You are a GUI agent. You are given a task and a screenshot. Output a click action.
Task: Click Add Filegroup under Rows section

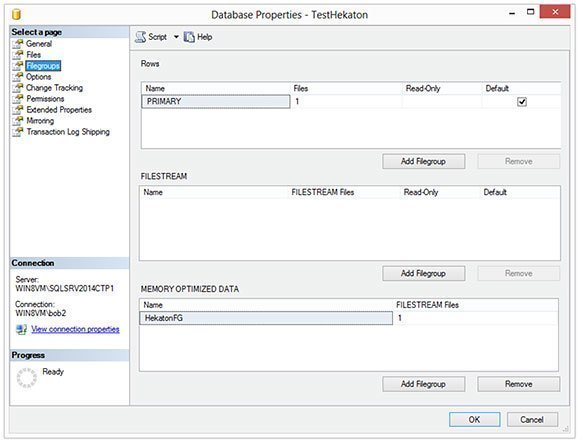(424, 162)
